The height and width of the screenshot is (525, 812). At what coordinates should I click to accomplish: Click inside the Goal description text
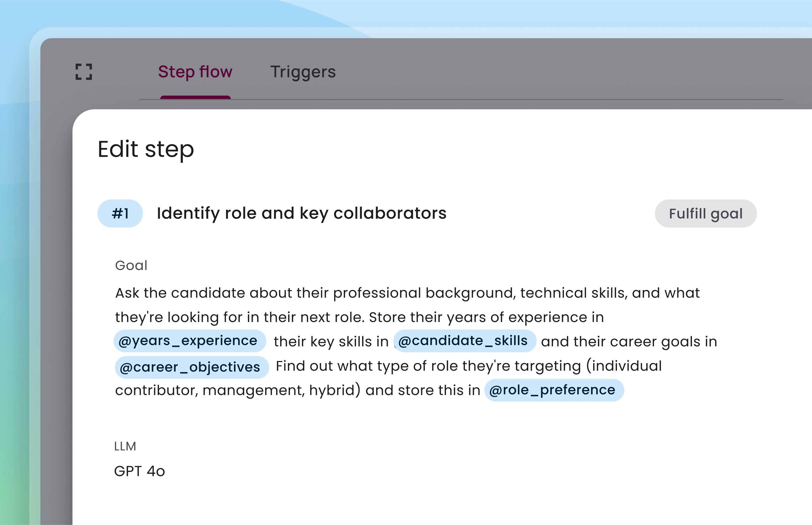407,293
